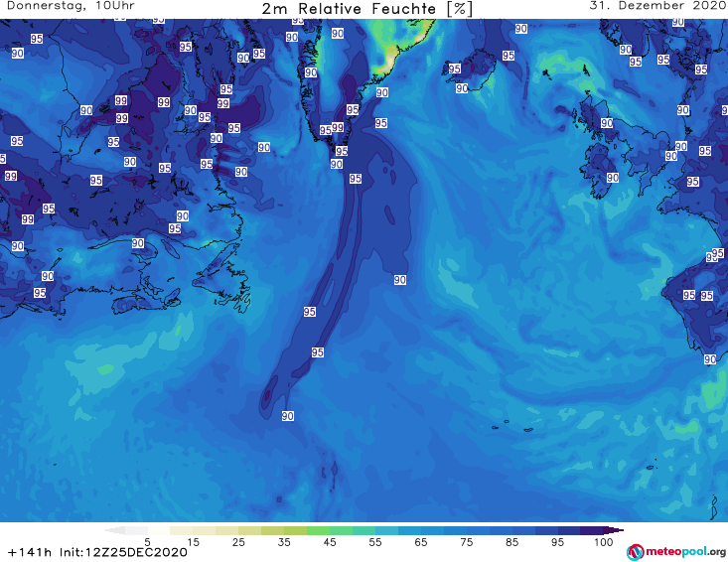The width and height of the screenshot is (728, 562).
Task: Pick the dark purple legend swatch just left of 100
Action: [x=592, y=530]
